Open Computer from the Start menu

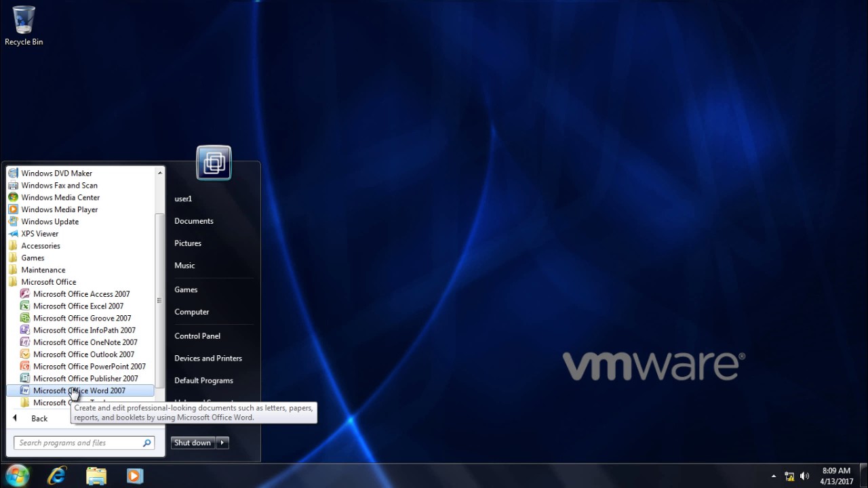[213, 312]
